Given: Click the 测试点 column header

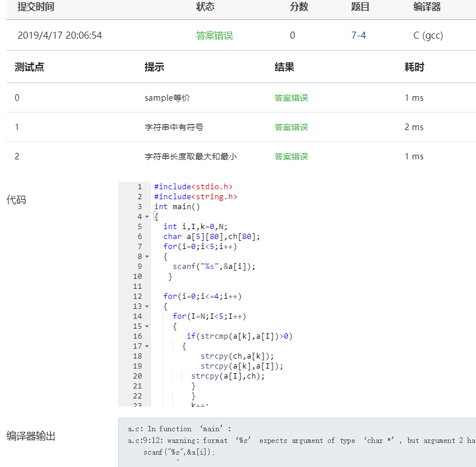Looking at the screenshot, I should point(29,67).
